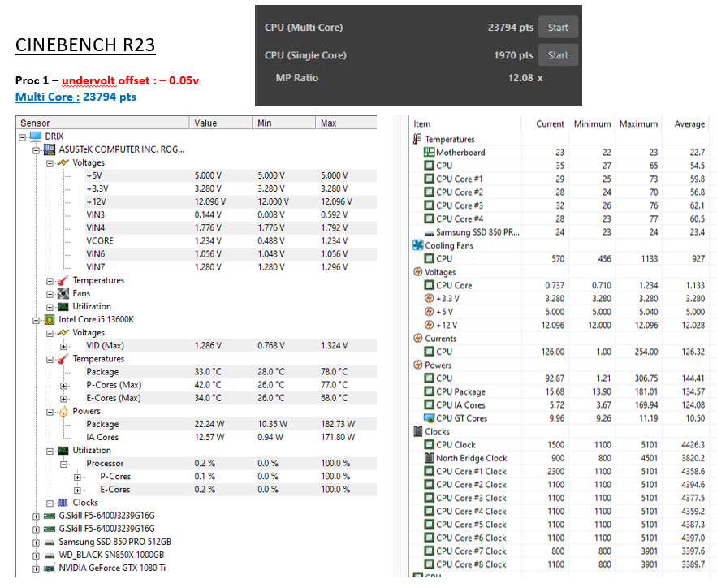The height and width of the screenshot is (588, 717).
Task: Click the Cooling Fans icon in right panel
Action: [x=417, y=245]
